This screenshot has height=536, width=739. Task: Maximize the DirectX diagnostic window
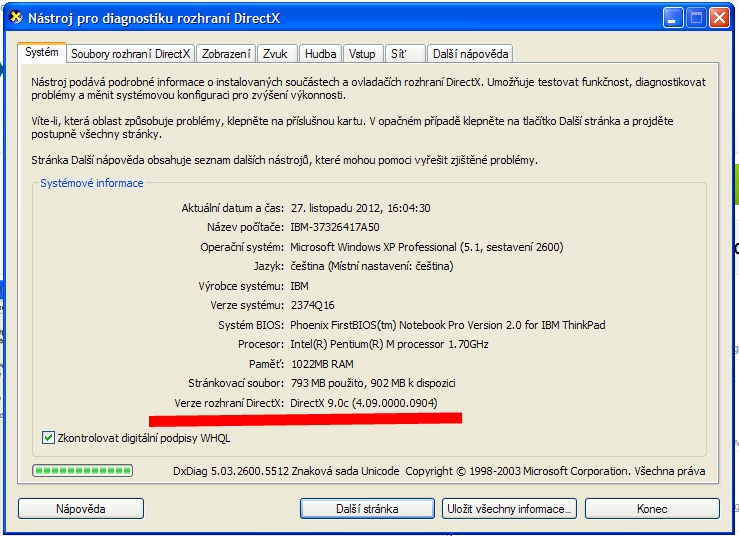coord(696,18)
